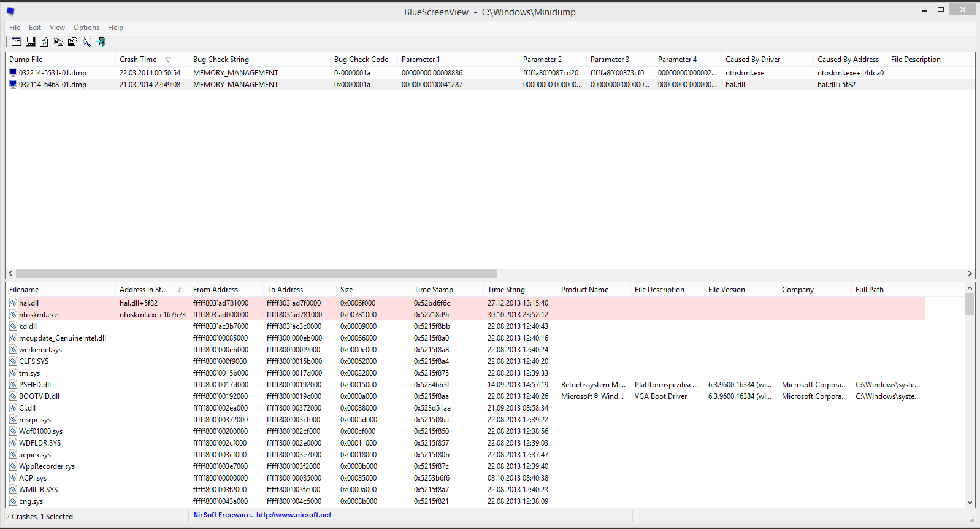Click the Refresh toolbar icon
Viewport: 980px width, 529px height.
click(x=44, y=42)
